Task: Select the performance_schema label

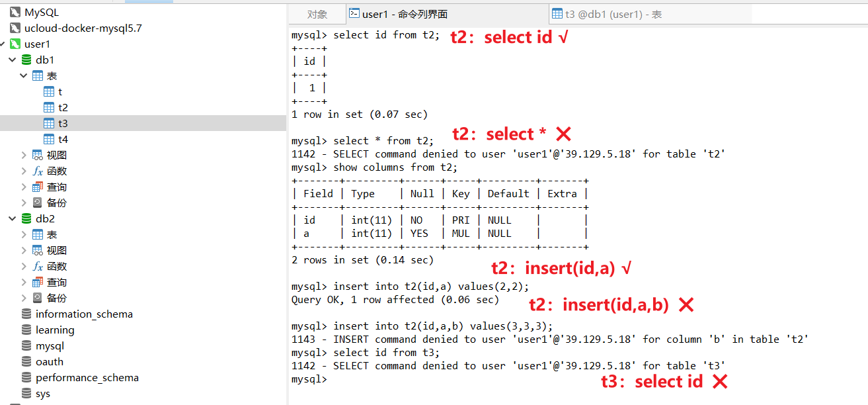Action: click(87, 377)
